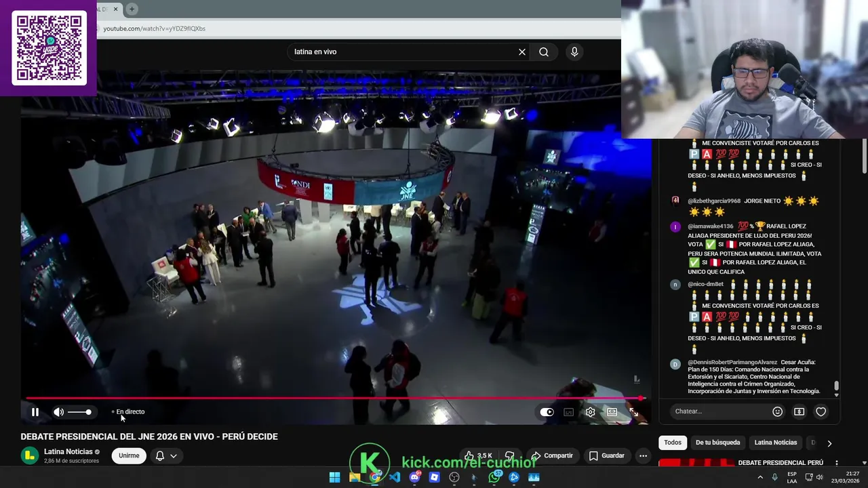Open ESP LAA language switcher

(792, 477)
